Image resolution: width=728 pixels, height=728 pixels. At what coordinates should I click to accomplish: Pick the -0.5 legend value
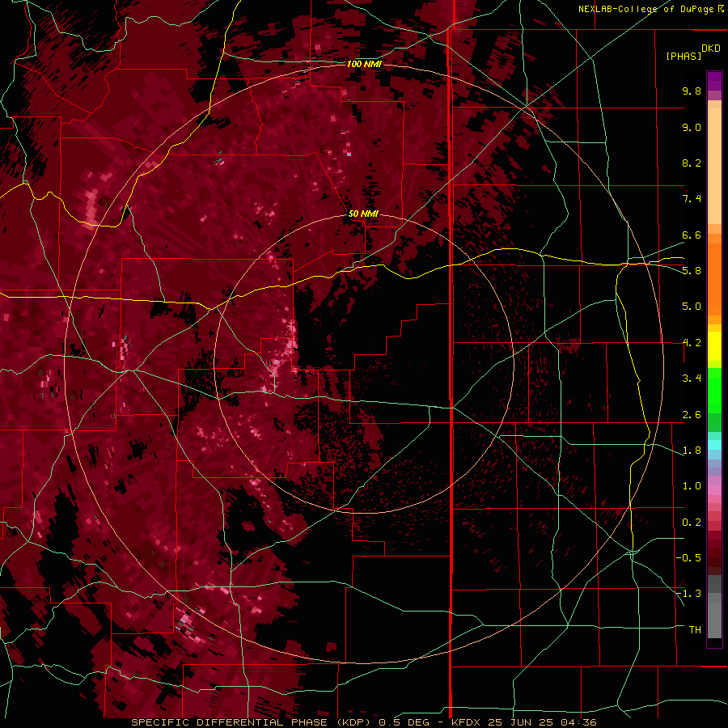coord(688,558)
